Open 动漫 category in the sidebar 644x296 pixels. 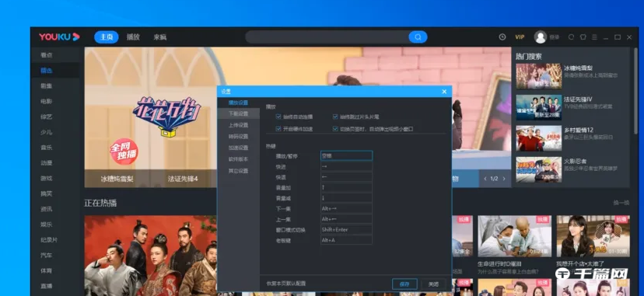tap(47, 163)
